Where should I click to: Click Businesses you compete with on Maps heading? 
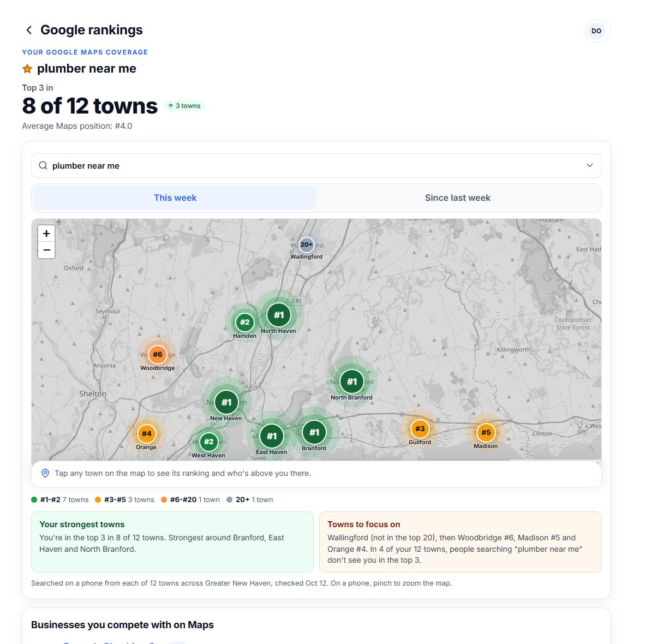click(x=122, y=625)
